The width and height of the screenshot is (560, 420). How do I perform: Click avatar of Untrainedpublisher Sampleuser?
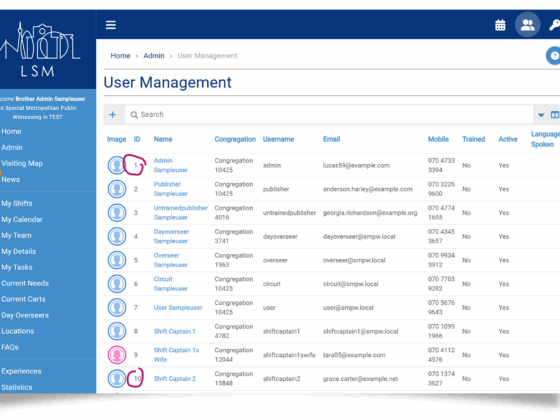[x=117, y=213]
